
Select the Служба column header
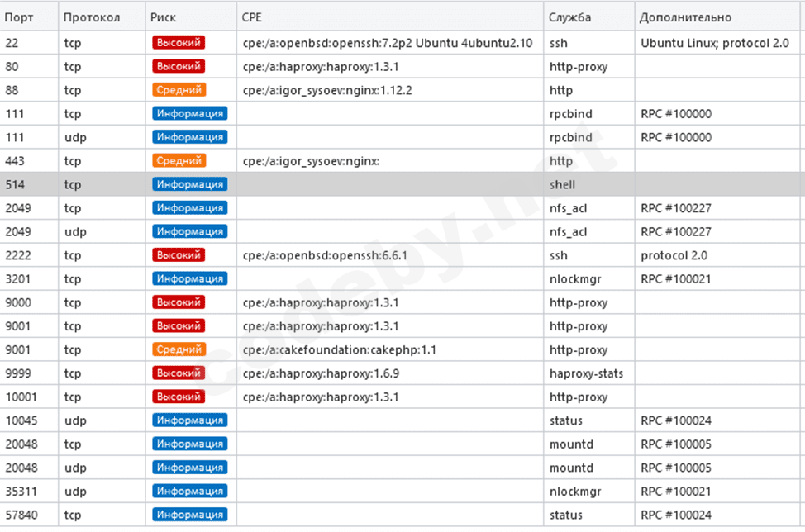pos(570,17)
